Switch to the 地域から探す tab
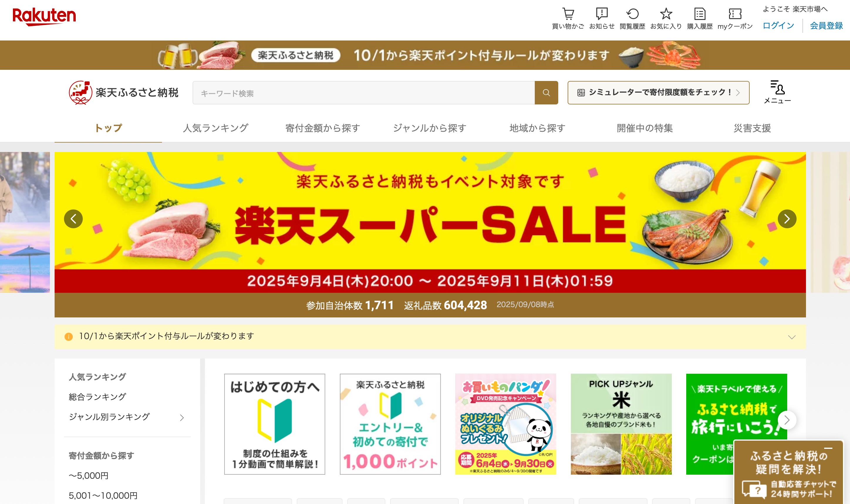 tap(537, 128)
